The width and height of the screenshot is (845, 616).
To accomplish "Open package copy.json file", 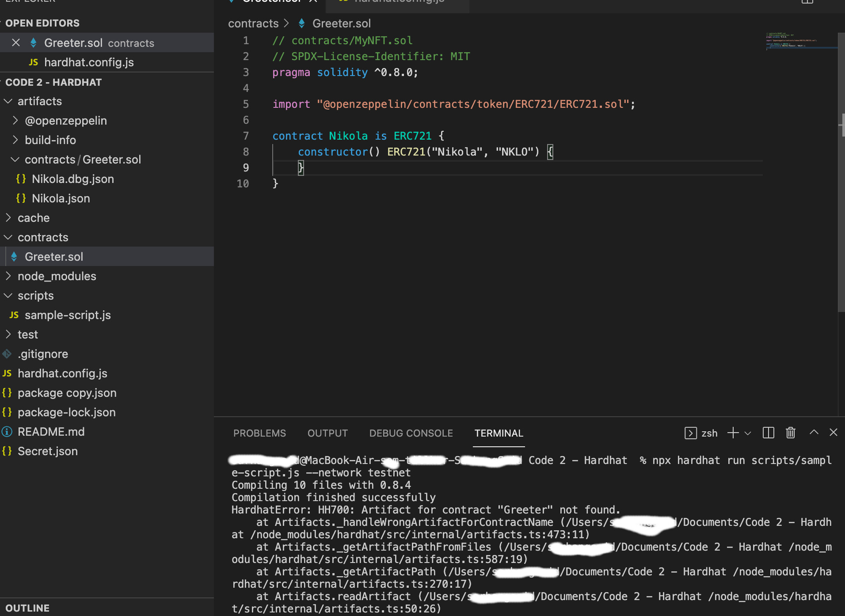I will pyautogui.click(x=107, y=393).
